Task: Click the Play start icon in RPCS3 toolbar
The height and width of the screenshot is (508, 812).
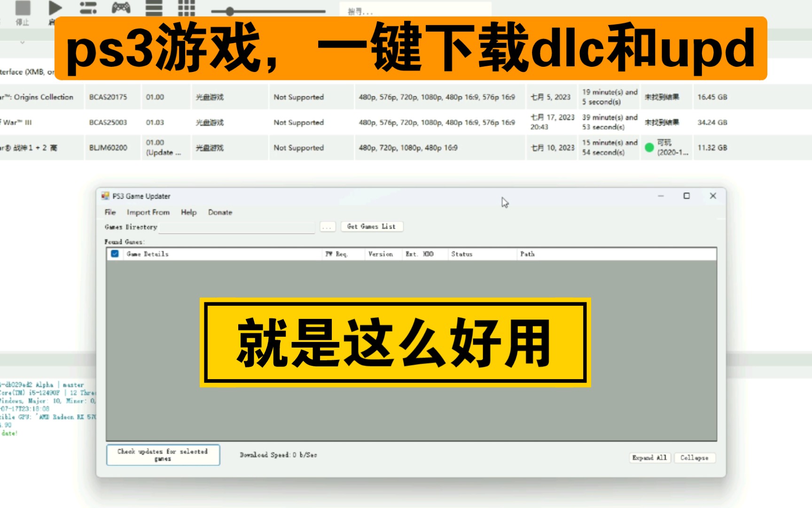Action: [x=55, y=8]
